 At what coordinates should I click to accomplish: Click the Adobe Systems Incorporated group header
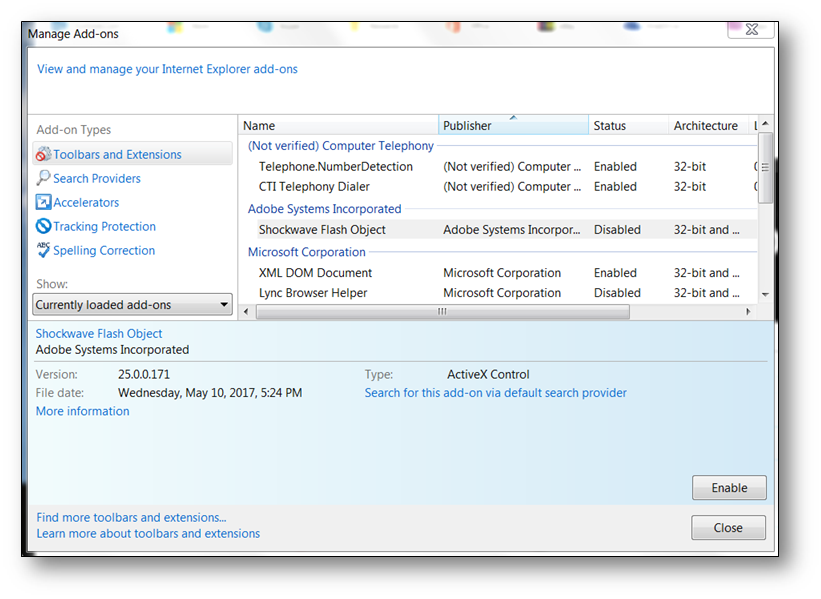click(324, 209)
